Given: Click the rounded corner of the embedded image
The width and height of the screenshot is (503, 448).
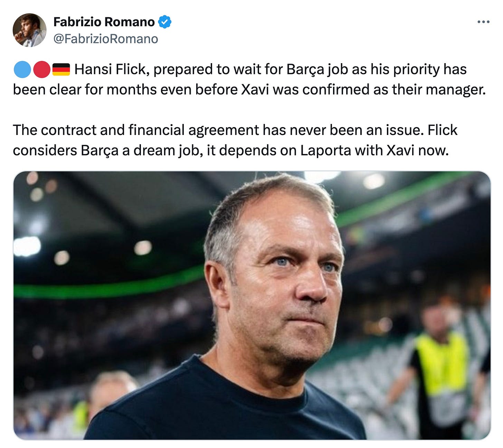Looking at the screenshot, I should (x=19, y=174).
